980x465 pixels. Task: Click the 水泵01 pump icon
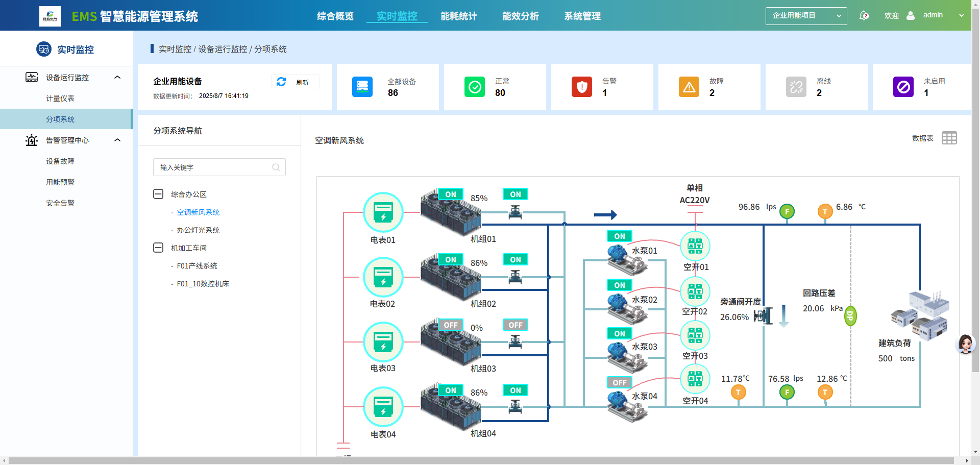627,260
